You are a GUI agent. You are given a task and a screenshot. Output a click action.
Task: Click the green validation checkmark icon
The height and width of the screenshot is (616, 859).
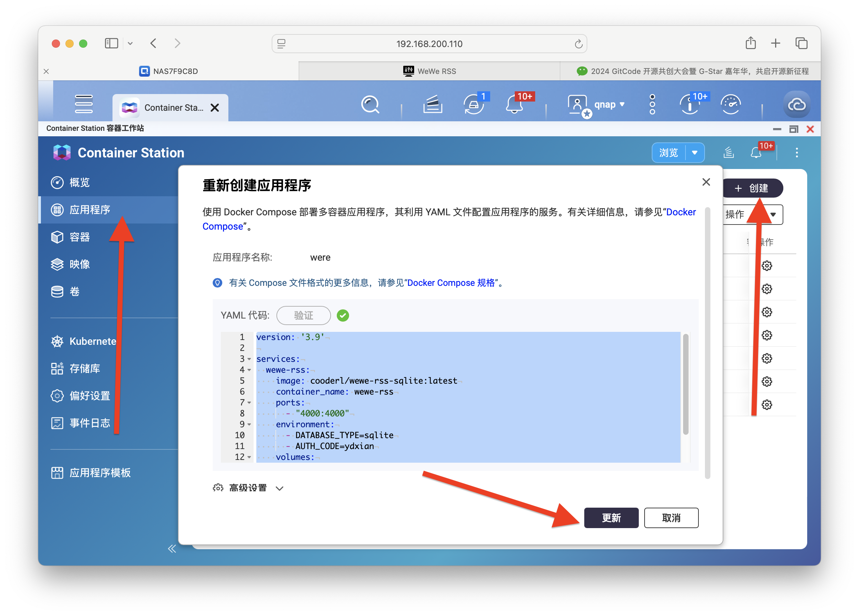(x=343, y=315)
